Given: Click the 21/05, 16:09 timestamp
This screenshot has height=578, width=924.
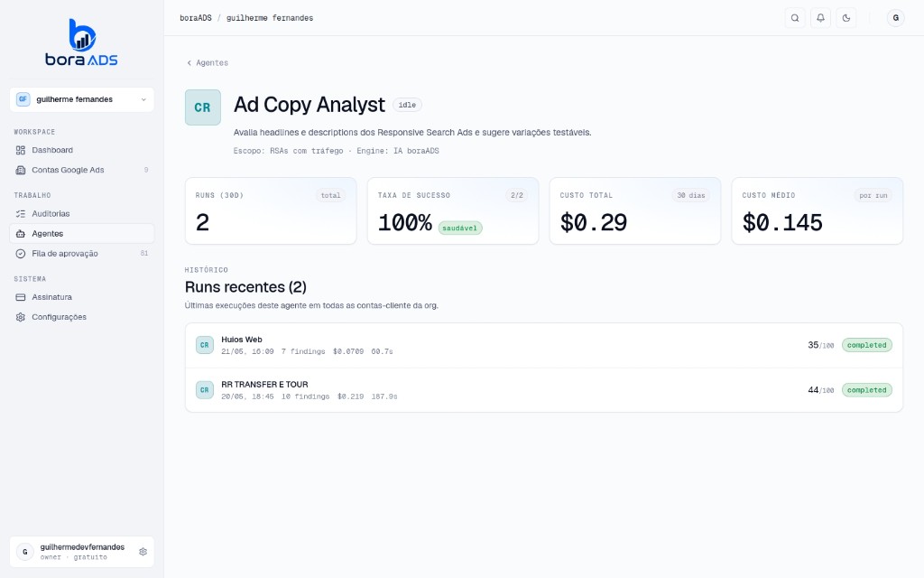Looking at the screenshot, I should [247, 351].
